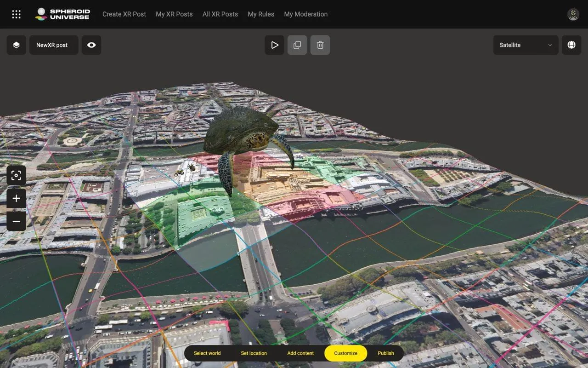Go to the Select world step
588x368 pixels.
coord(207,353)
